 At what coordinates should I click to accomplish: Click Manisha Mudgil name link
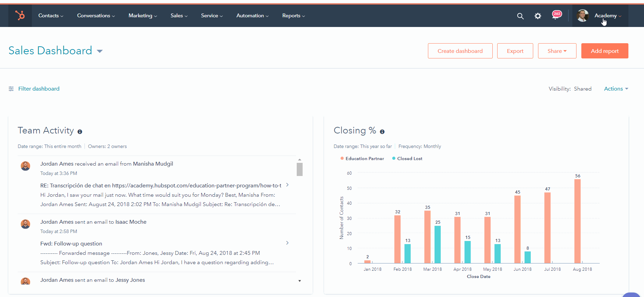[x=153, y=164]
